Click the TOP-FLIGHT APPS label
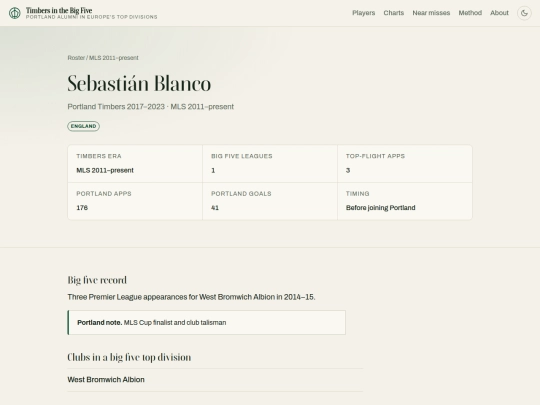Screen dimensions: 540x405 (375, 156)
